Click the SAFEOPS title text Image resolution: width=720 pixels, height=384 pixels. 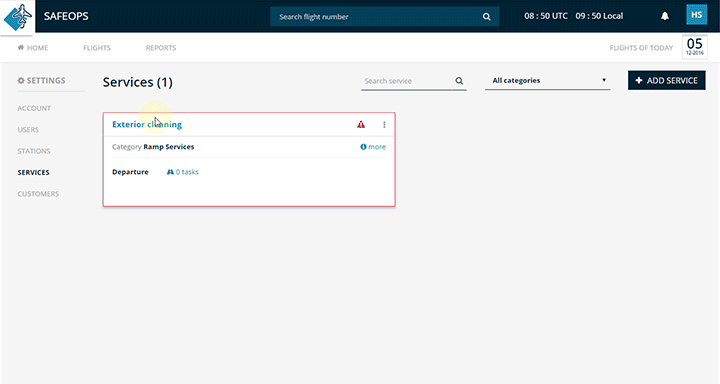tap(66, 16)
